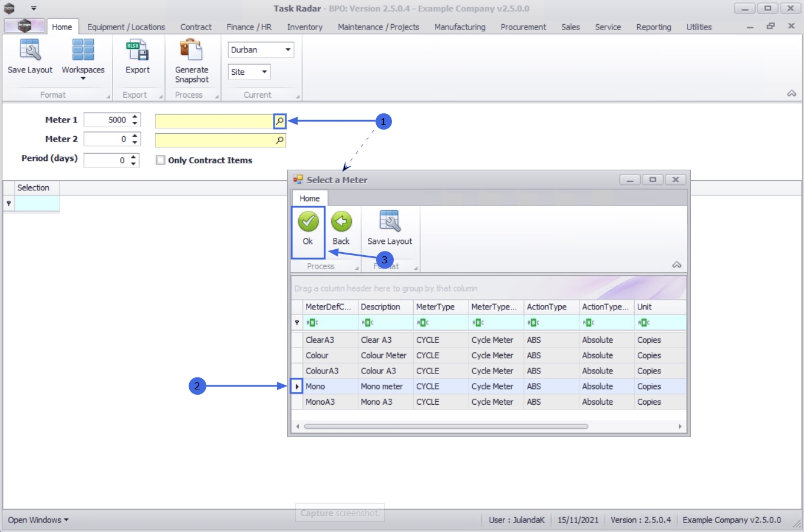Increase the Period (days) value
The height and width of the screenshot is (532, 804).
point(134,157)
